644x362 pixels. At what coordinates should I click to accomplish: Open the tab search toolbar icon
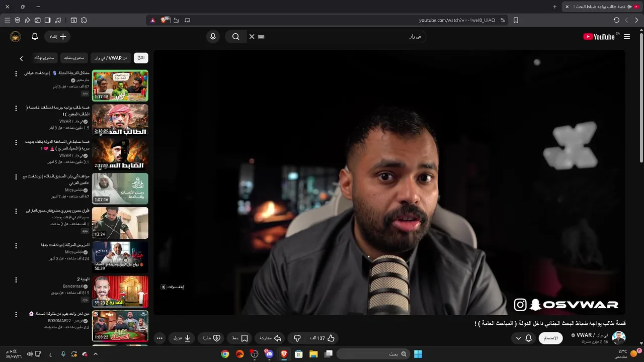(73, 20)
